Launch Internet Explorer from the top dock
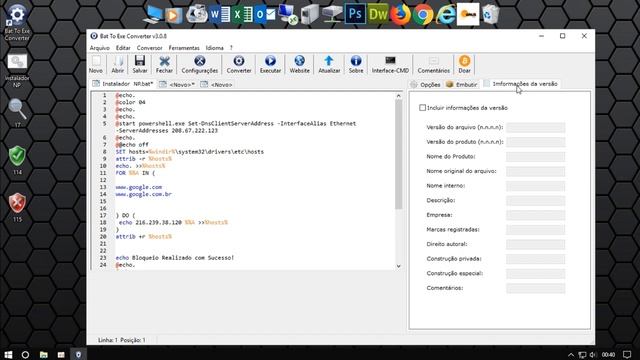 tap(446, 14)
